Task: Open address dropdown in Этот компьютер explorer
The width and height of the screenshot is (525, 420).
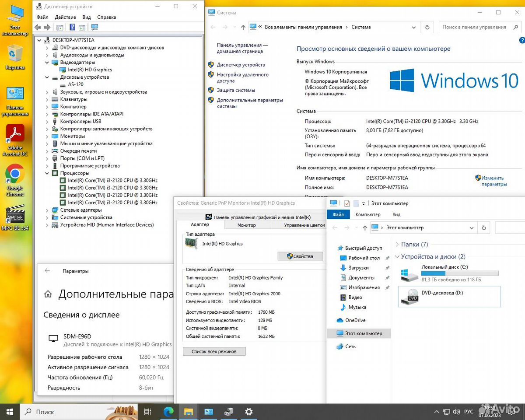Action: [472, 228]
